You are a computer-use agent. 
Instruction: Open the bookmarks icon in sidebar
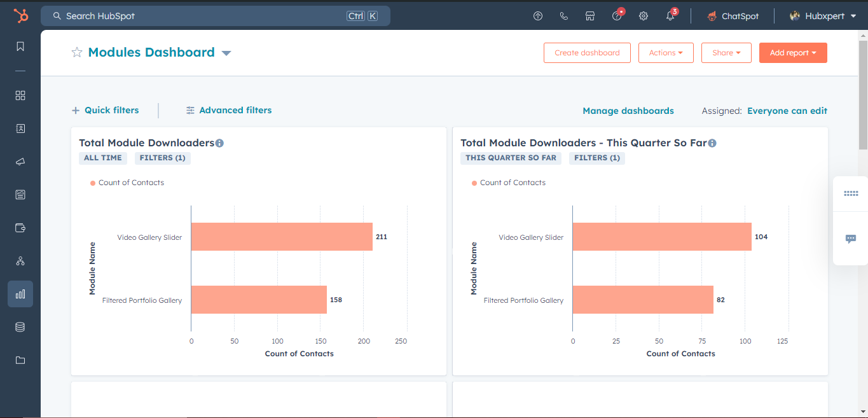[x=20, y=46]
